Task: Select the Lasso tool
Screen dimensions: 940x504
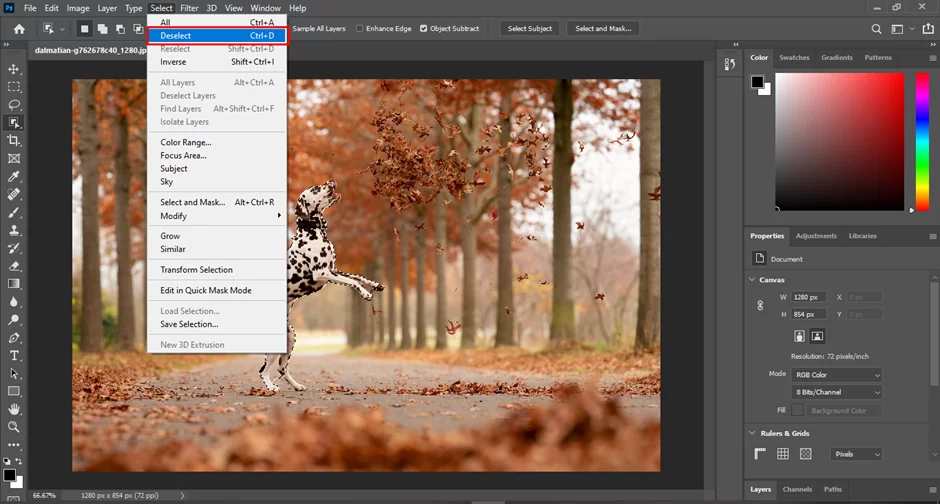Action: 14,105
